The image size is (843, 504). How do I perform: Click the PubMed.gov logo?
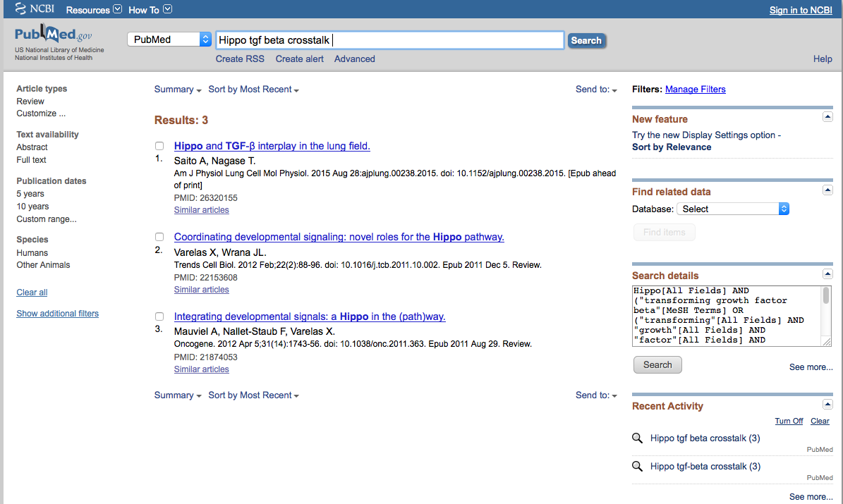[x=53, y=35]
